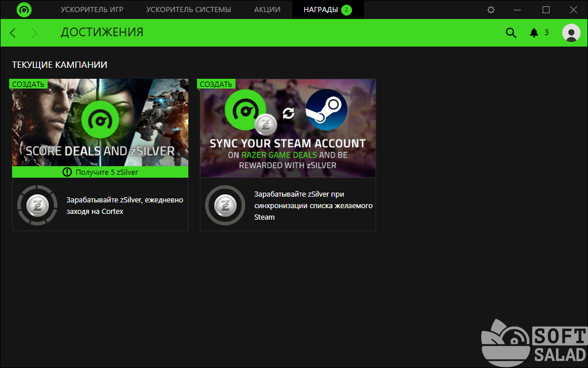This screenshot has width=588, height=368.
Task: Open the search magnifier icon
Action: (x=510, y=33)
